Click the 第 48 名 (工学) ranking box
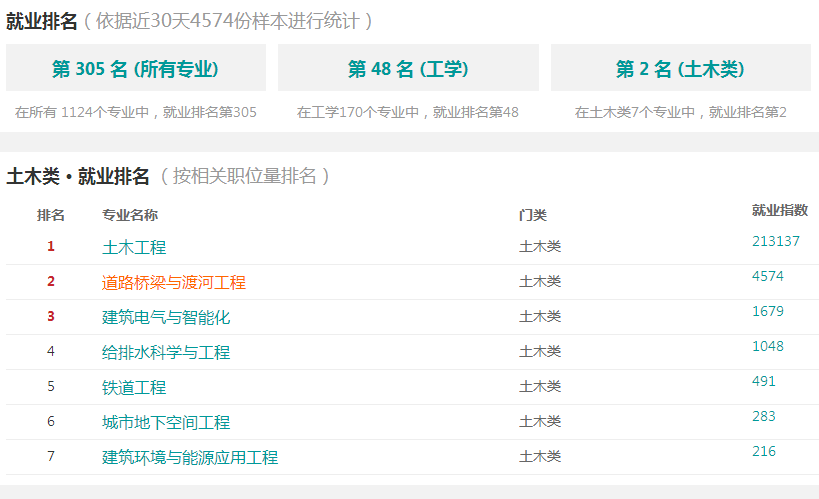 (x=408, y=68)
